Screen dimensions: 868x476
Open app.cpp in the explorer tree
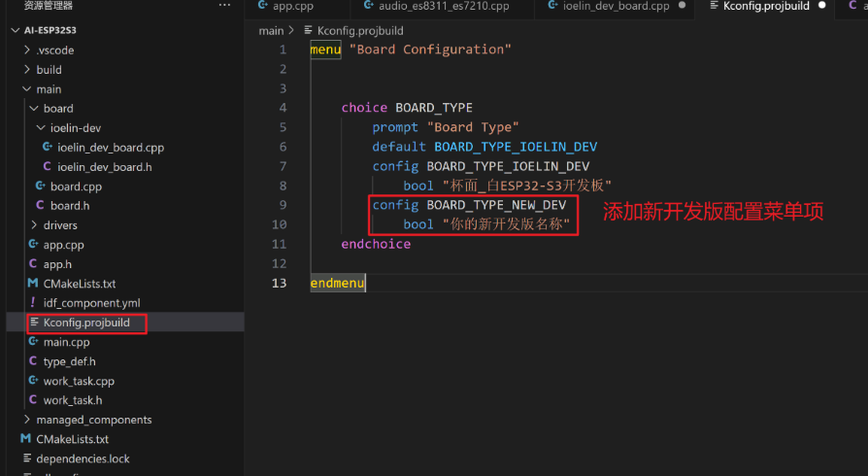tap(64, 245)
